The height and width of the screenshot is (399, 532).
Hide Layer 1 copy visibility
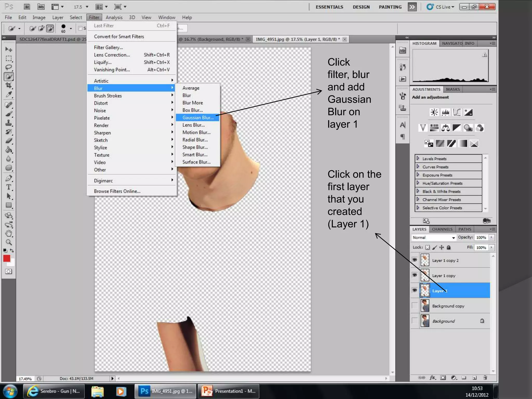[x=415, y=275]
